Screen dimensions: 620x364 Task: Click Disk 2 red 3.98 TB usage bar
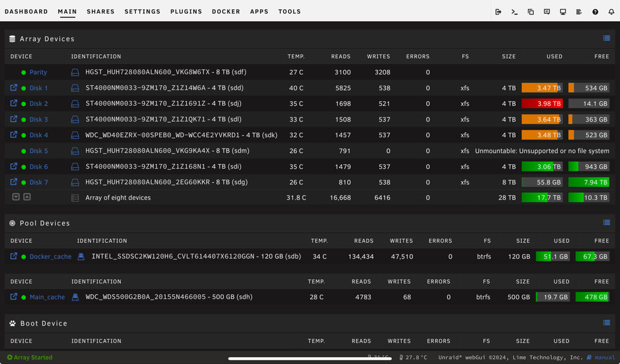[542, 104]
